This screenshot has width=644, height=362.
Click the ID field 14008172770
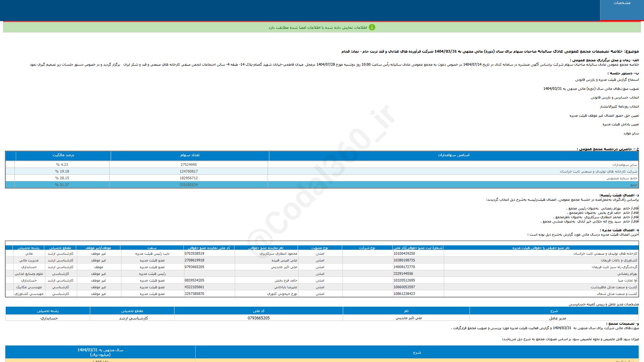click(x=404, y=267)
